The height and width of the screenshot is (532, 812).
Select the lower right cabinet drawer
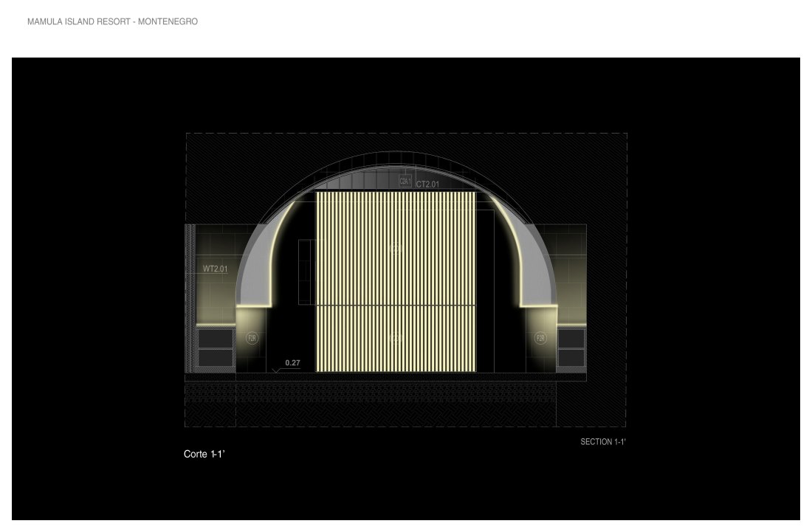click(x=571, y=358)
